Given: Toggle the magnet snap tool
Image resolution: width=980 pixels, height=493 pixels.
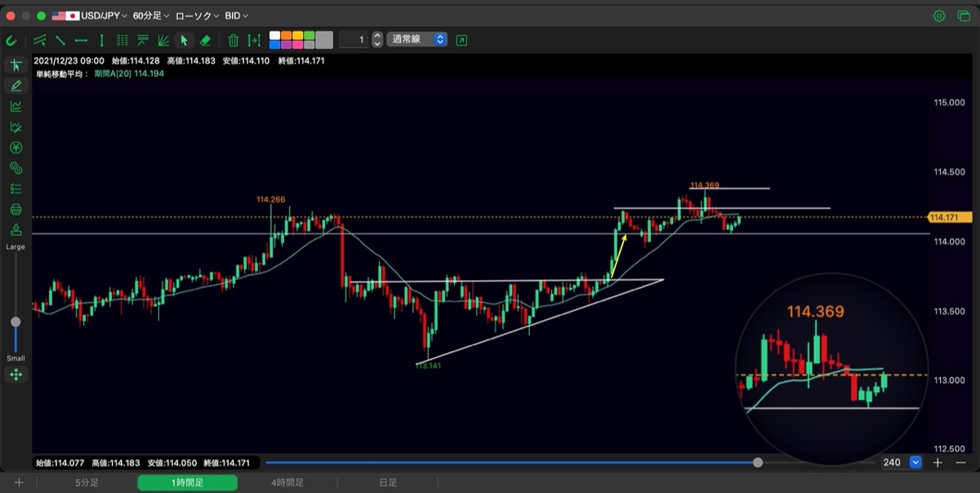Looking at the screenshot, I should 11,40.
